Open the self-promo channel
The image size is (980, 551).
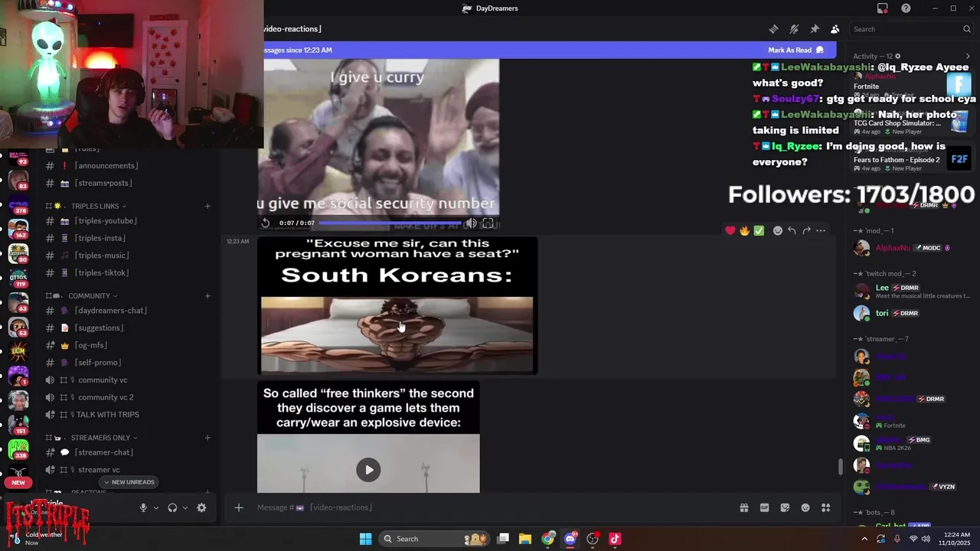point(97,363)
